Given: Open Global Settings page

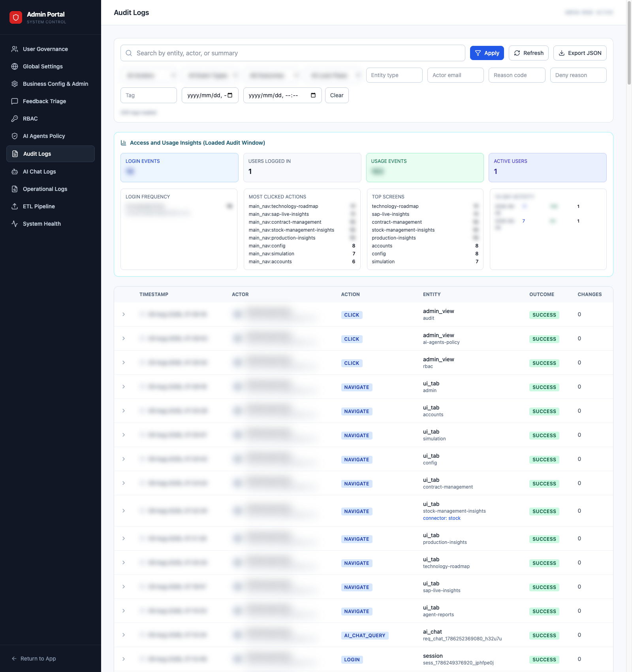Looking at the screenshot, I should tap(51, 66).
